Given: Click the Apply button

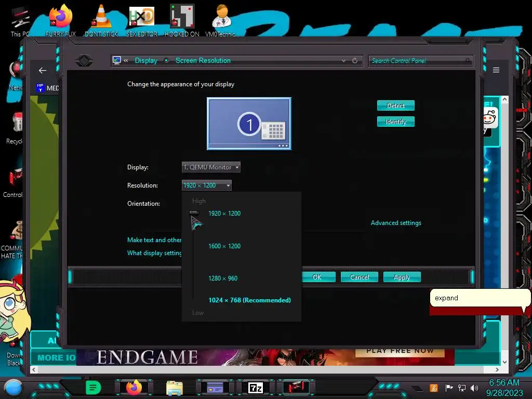Looking at the screenshot, I should click(402, 277).
